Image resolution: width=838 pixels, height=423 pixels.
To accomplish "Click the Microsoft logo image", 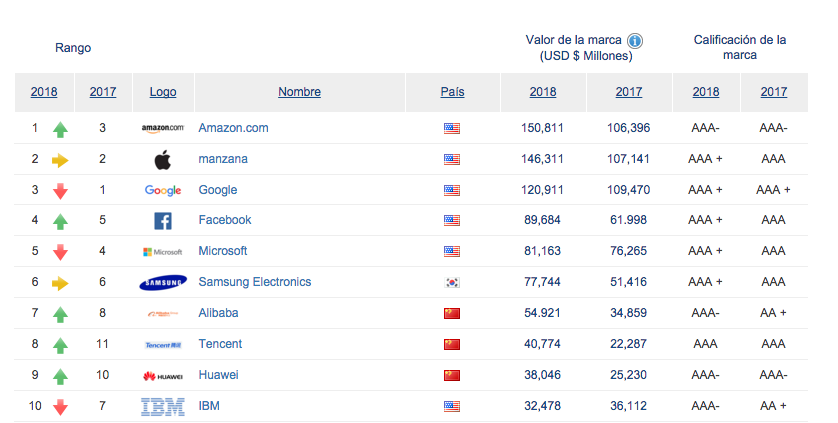I will pos(162,251).
